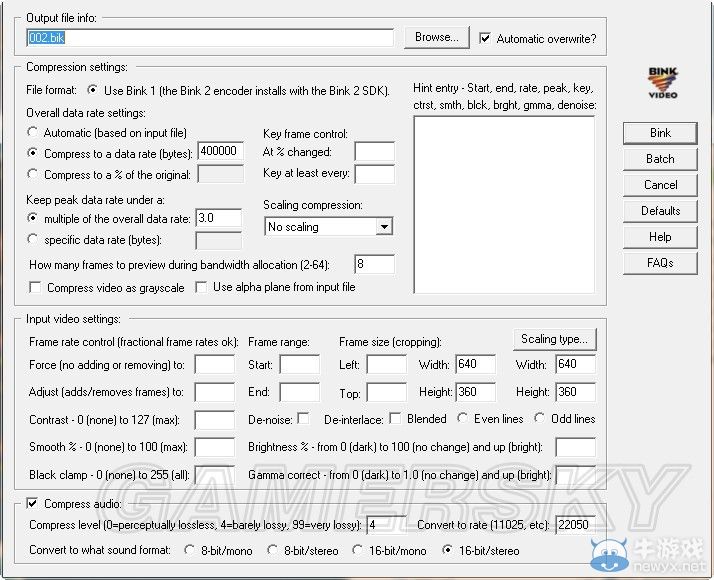Disable the Compress audio checkbox
Viewport: 714px width, 580px height.
click(x=35, y=503)
